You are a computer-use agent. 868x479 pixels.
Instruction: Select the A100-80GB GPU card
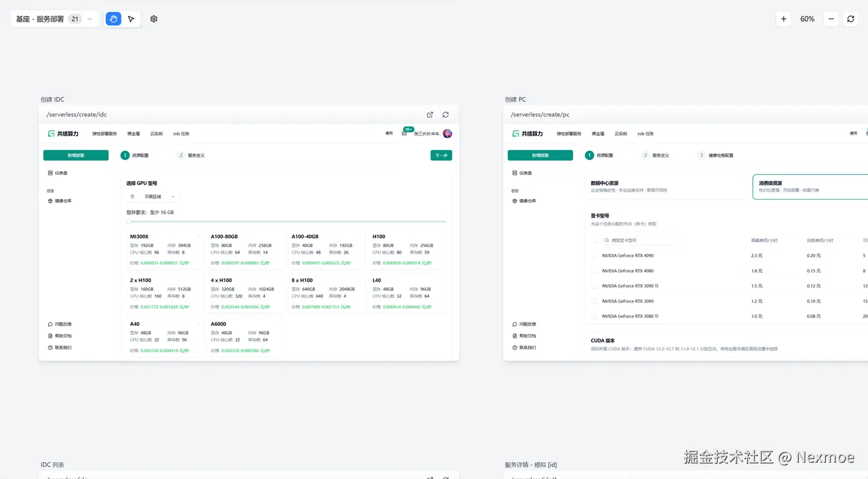(x=245, y=250)
